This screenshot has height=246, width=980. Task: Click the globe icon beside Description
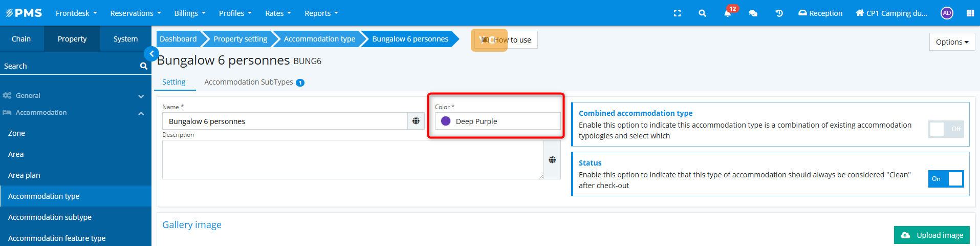click(552, 160)
